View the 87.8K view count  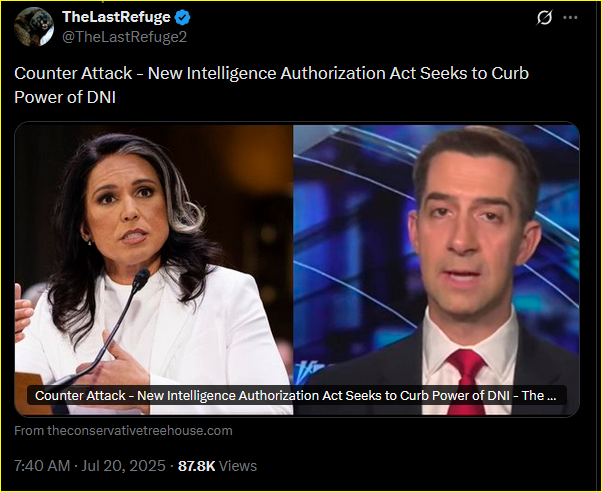tap(197, 466)
